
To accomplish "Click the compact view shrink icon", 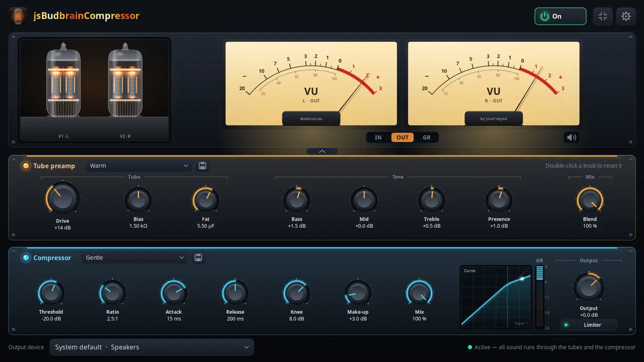I will 603,16.
